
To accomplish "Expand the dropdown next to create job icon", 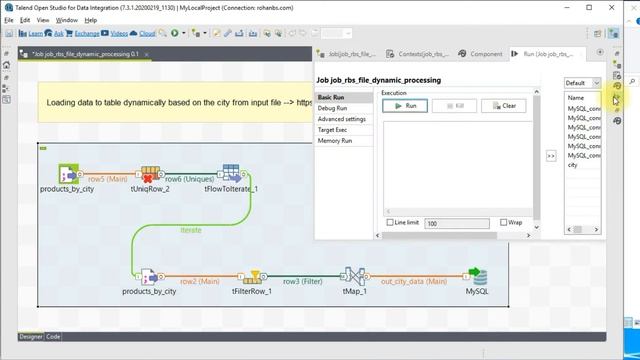I will pos(205,33).
